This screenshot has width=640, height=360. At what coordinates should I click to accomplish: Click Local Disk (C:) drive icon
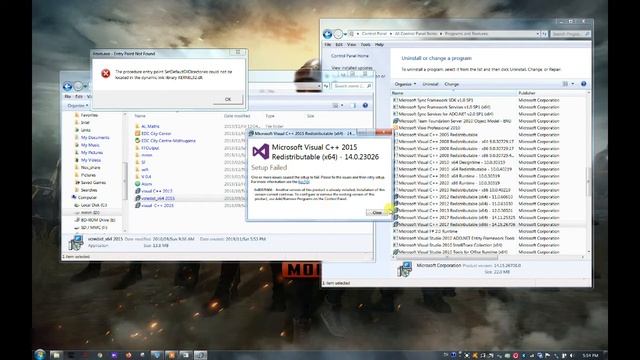pos(77,205)
